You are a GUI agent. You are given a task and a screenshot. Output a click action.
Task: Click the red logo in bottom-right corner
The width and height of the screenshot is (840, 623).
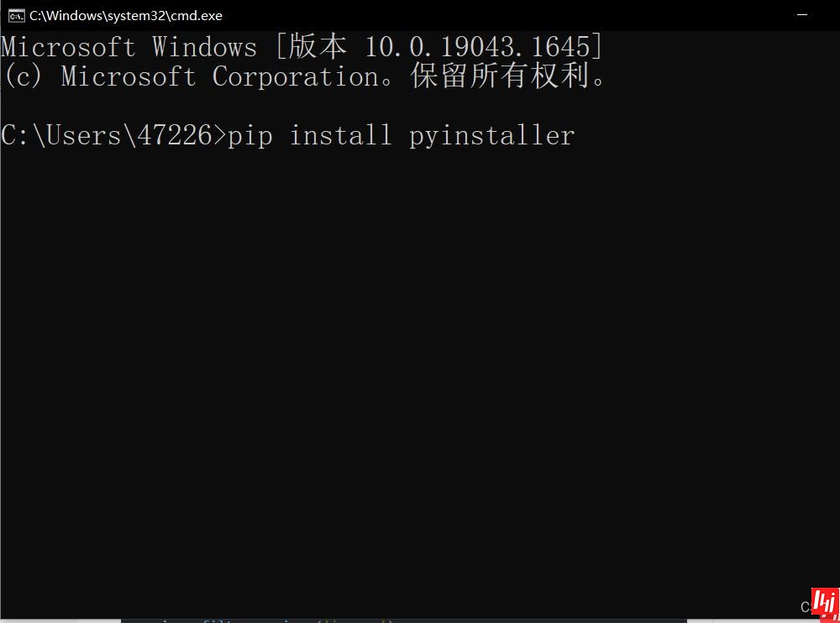coord(825,601)
